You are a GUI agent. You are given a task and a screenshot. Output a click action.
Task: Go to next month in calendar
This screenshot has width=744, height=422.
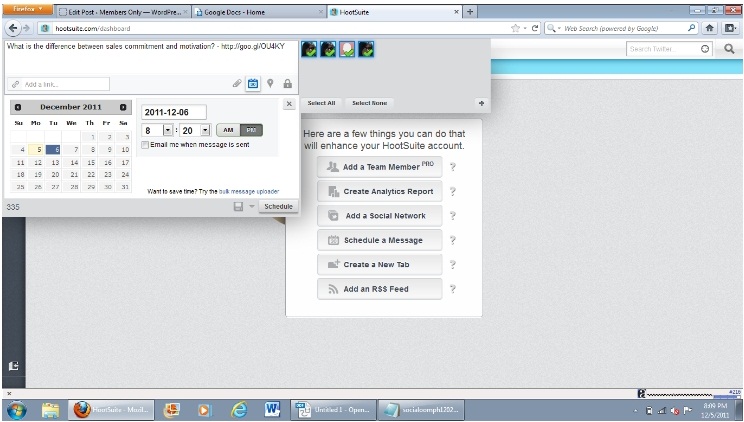coord(123,107)
